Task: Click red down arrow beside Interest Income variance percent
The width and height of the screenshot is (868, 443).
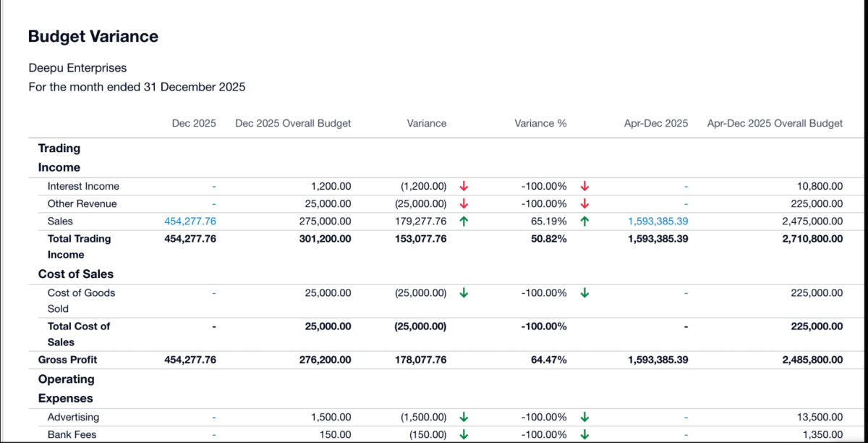Action: (584, 186)
